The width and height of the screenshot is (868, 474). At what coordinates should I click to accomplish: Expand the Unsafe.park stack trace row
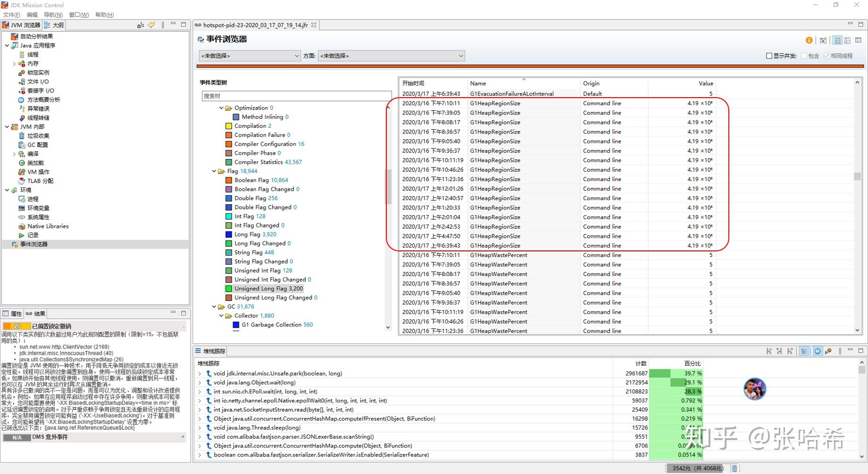click(x=200, y=374)
